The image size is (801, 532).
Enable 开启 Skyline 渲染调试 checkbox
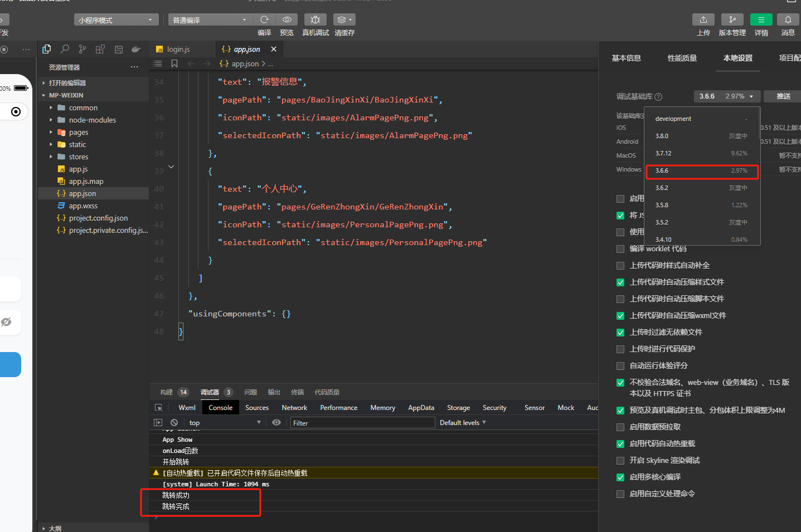tap(620, 461)
